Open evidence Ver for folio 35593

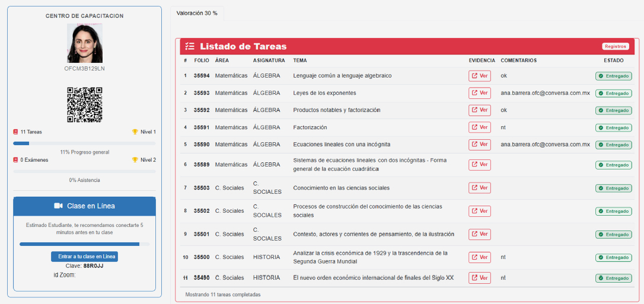(x=479, y=93)
